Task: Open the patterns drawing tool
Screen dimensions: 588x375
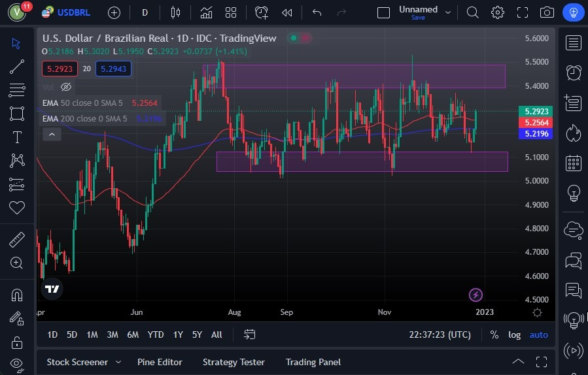Action: 17,160
